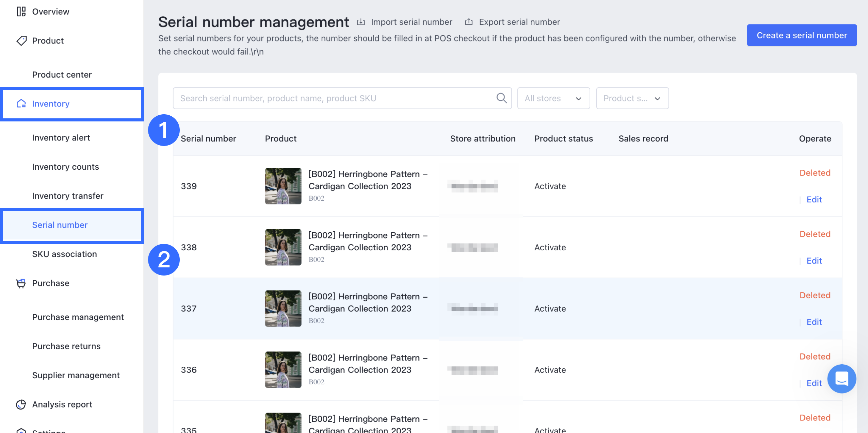The height and width of the screenshot is (433, 868).
Task: Click Edit for serial number 339
Action: pyautogui.click(x=814, y=200)
